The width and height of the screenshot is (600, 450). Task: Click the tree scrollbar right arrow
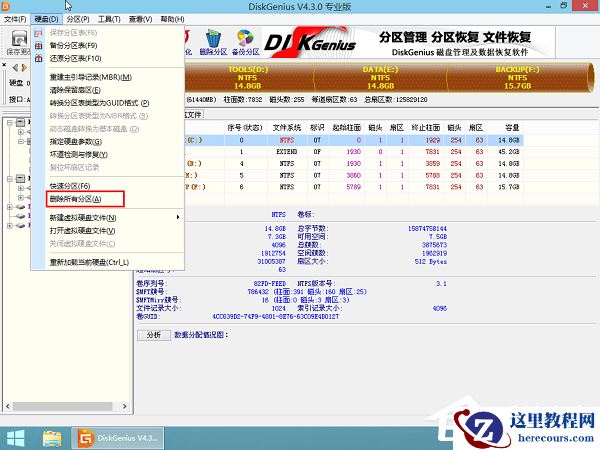(x=125, y=406)
